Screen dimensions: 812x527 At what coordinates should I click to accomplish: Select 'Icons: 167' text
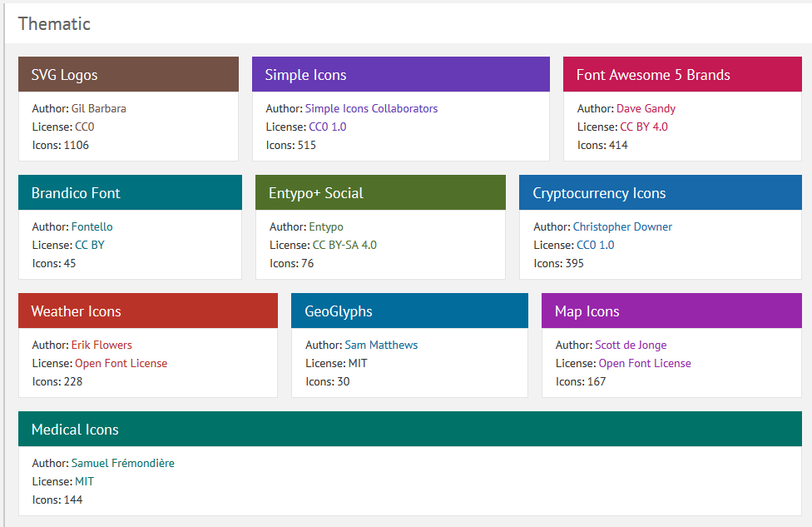(x=581, y=381)
